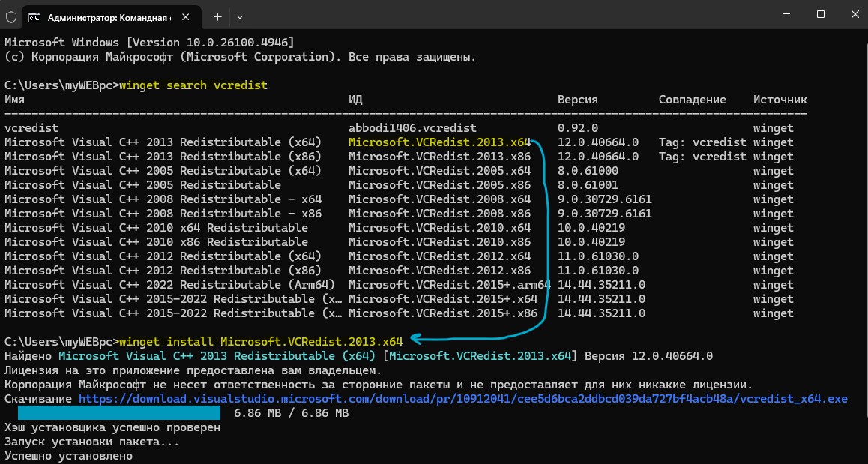The height and width of the screenshot is (464, 868).
Task: Select ID Microsoft.VCRedist.2010.x64
Action: coord(439,228)
